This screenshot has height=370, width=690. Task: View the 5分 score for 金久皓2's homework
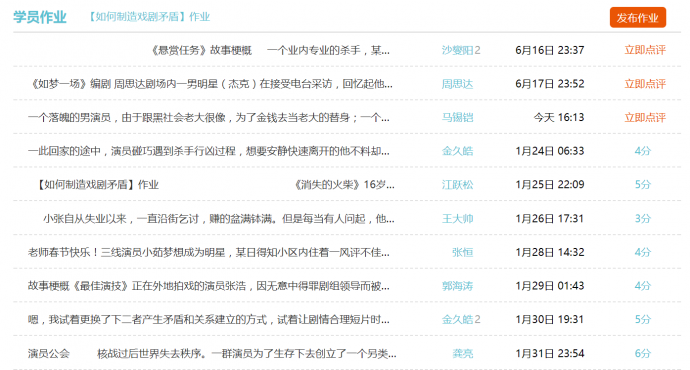[x=642, y=320]
